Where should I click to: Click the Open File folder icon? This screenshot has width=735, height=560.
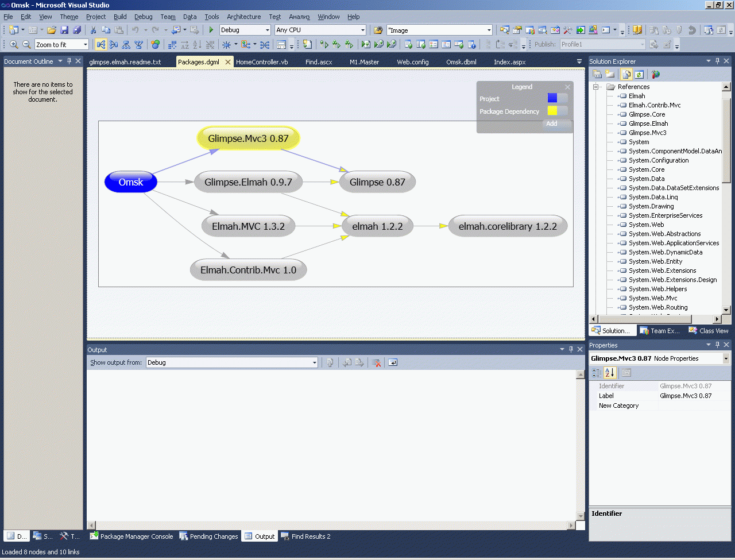pos(52,30)
